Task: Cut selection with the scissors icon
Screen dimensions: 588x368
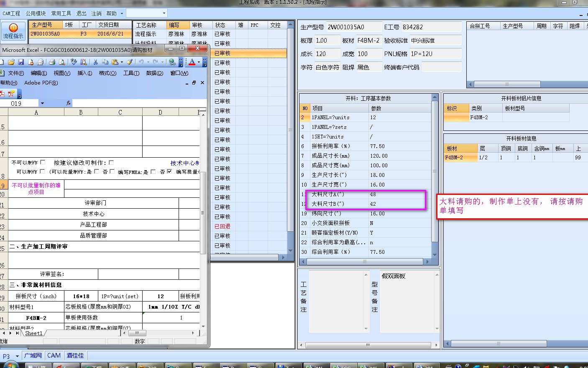Action: pos(95,62)
